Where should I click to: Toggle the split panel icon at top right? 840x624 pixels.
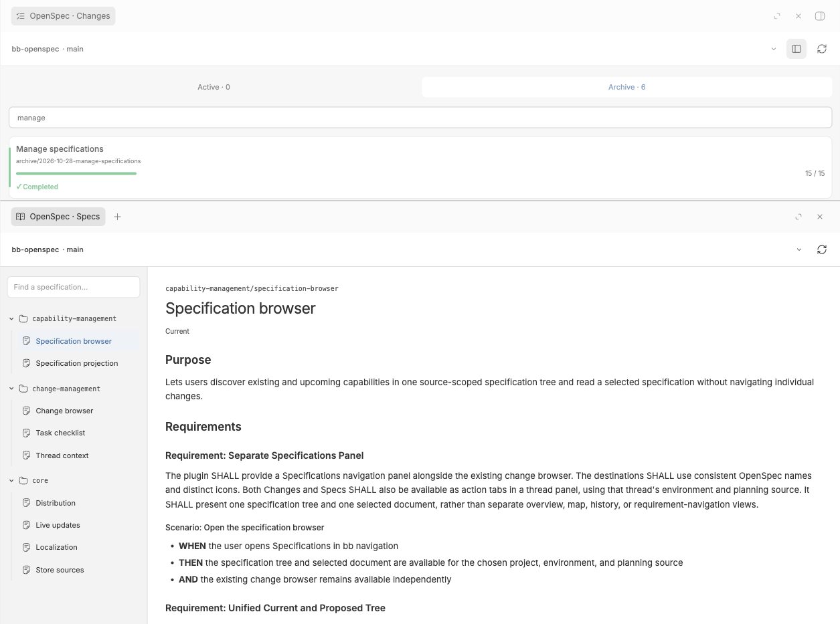point(820,16)
